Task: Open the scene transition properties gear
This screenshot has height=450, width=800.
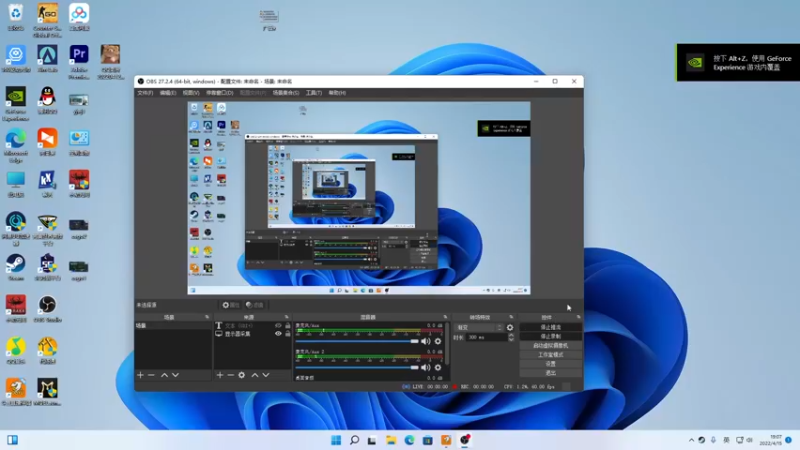Action: tap(510, 328)
